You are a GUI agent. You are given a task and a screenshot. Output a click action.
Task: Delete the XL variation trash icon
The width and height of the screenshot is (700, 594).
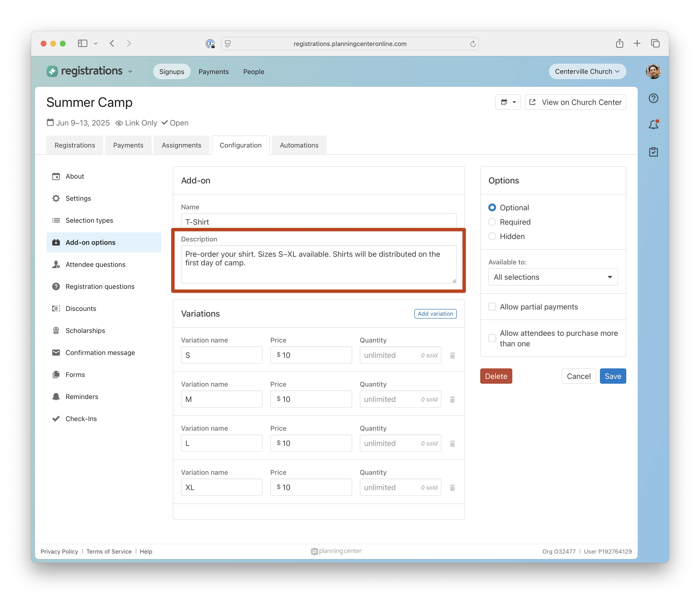(x=452, y=488)
